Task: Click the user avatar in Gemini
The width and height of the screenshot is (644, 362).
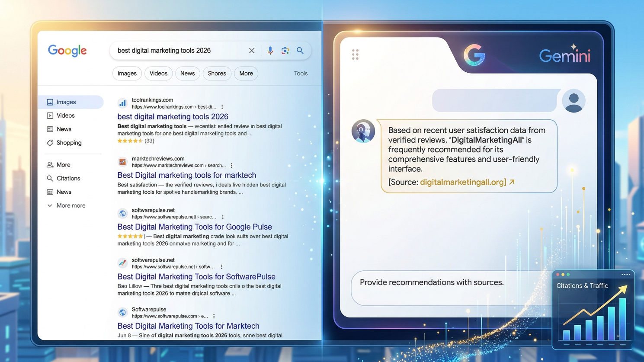Action: click(x=574, y=100)
